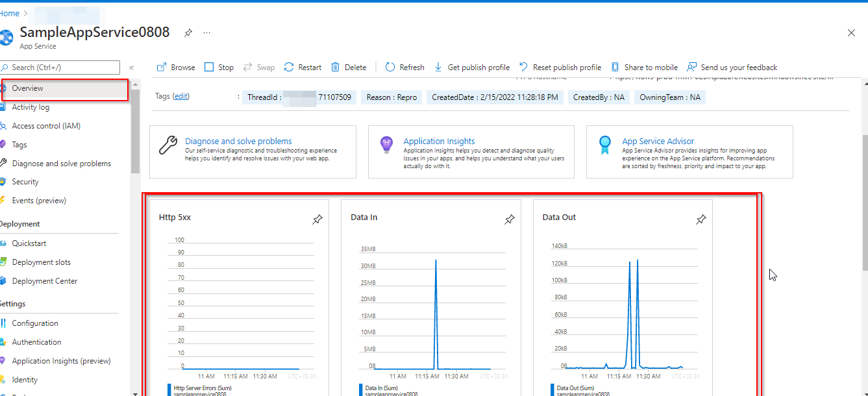Refresh the overview page
This screenshot has height=396, width=868.
[404, 68]
